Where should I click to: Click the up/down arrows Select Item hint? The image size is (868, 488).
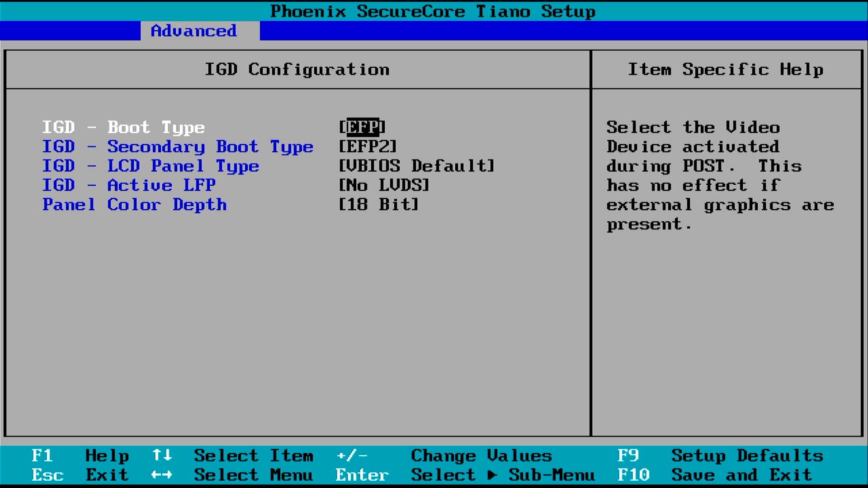pyautogui.click(x=232, y=455)
